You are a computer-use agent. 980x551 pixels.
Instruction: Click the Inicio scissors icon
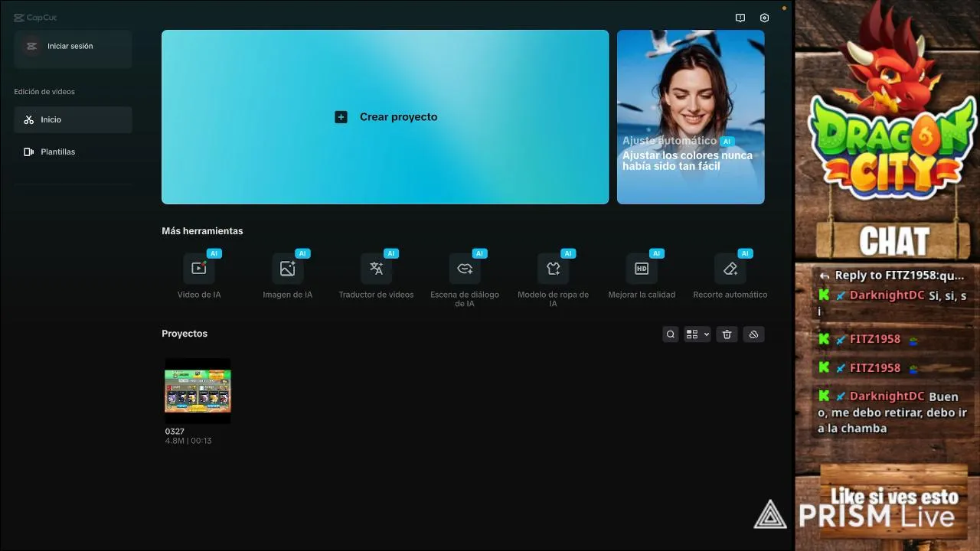(x=29, y=120)
